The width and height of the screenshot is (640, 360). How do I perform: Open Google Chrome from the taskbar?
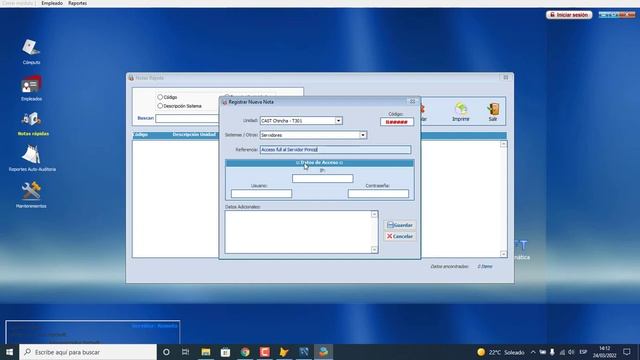tap(245, 352)
